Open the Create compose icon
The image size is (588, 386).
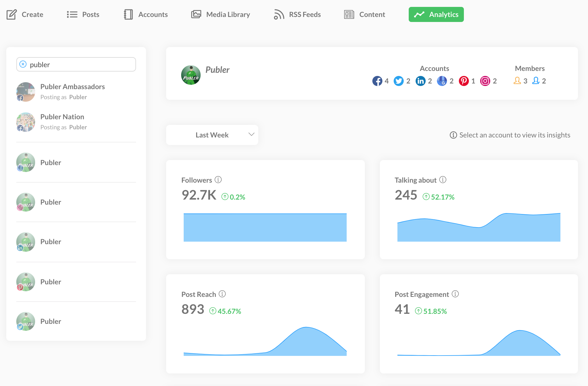[12, 14]
